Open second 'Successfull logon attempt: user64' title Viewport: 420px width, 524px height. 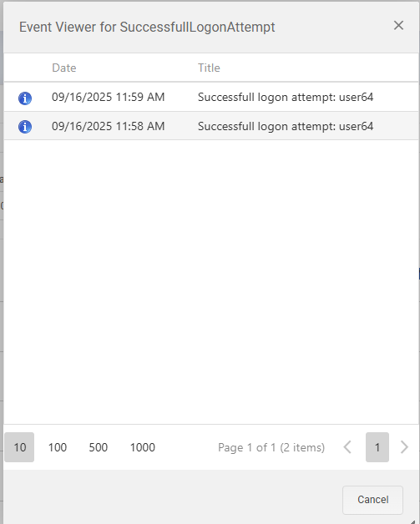tap(286, 126)
